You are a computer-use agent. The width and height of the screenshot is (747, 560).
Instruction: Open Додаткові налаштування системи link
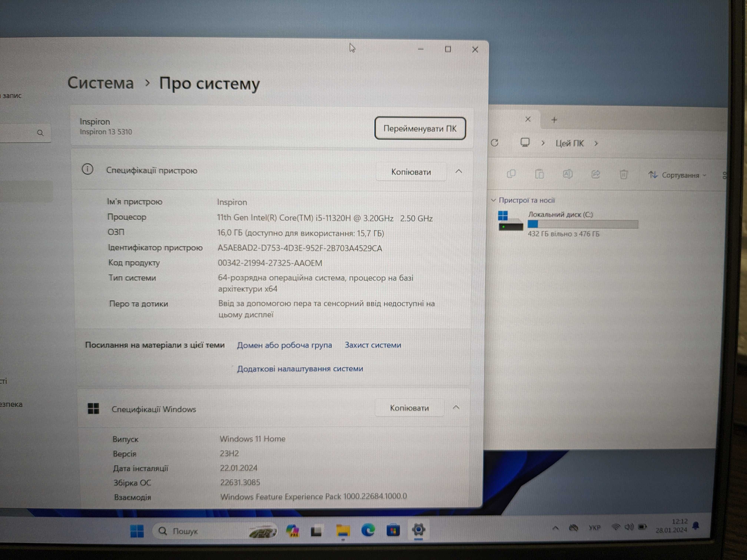[300, 369]
